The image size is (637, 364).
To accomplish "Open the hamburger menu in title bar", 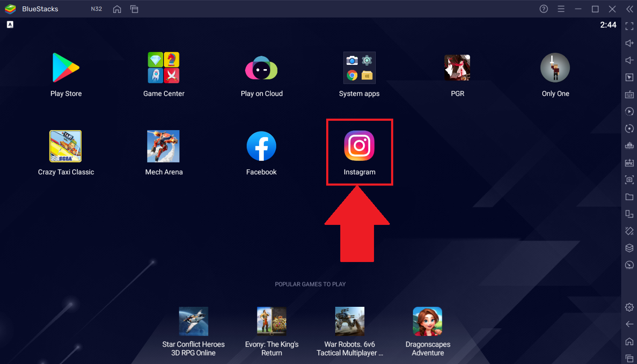I will (561, 9).
